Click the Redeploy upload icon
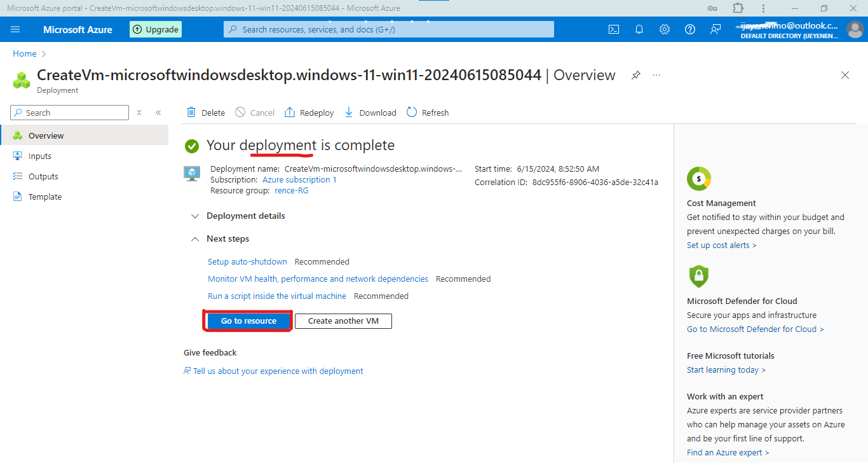This screenshot has height=463, width=868. (x=290, y=113)
